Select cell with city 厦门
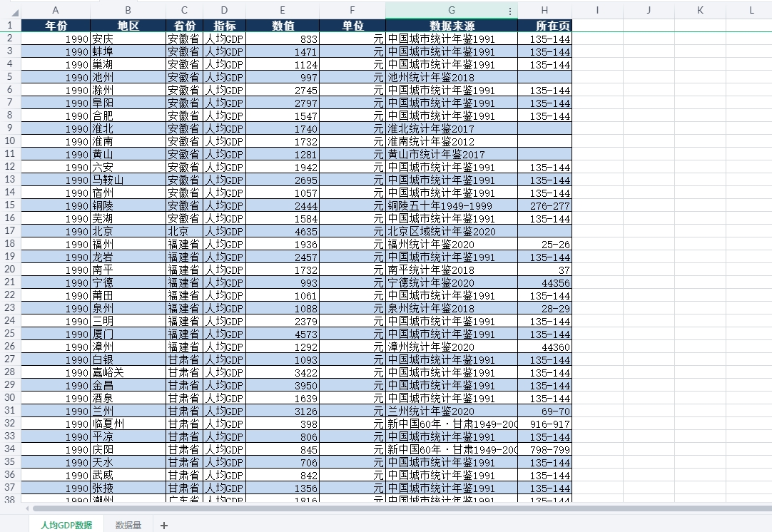 click(128, 334)
